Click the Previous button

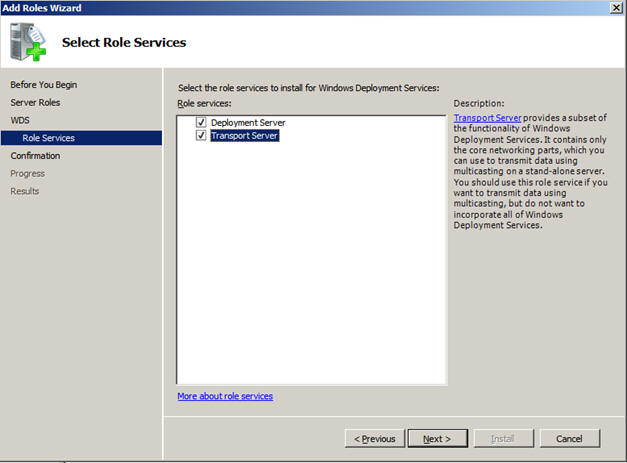(375, 439)
